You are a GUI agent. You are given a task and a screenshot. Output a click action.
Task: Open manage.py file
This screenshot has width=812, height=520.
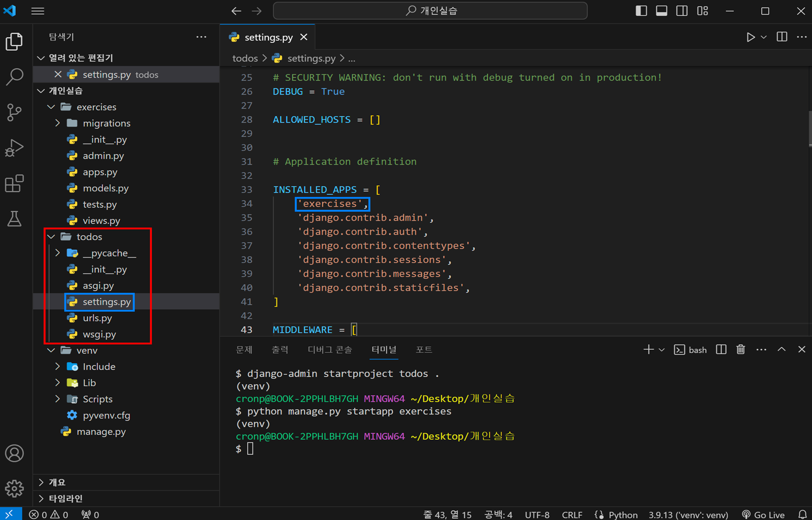pos(126,432)
